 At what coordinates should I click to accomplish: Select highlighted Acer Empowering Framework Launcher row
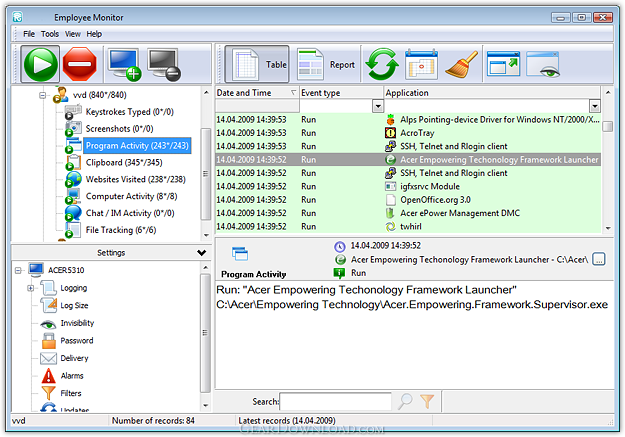click(408, 159)
